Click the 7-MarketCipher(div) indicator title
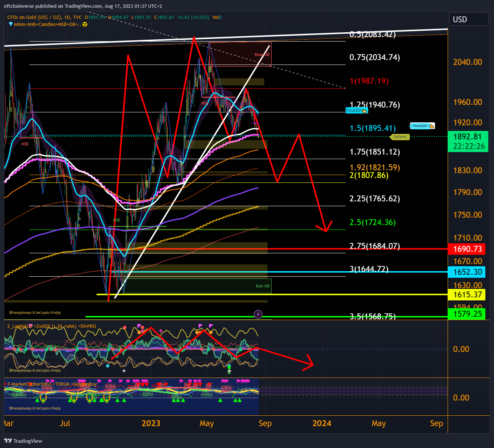Viewport: 494px width, 448px height. (x=52, y=384)
